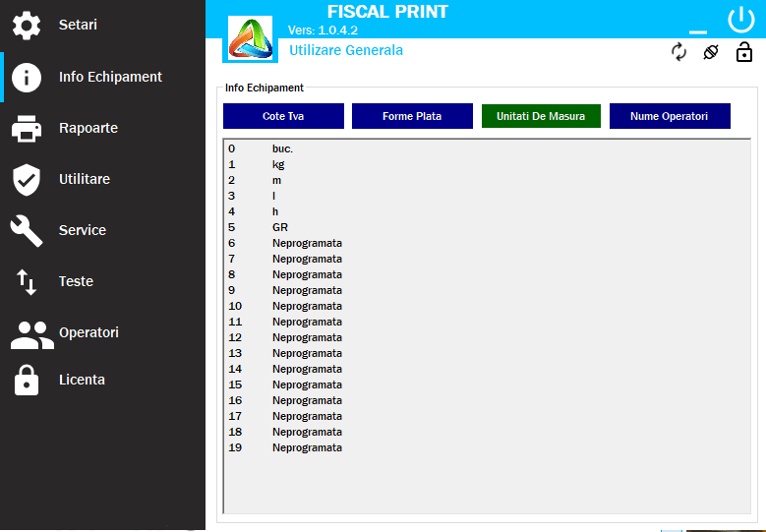This screenshot has width=766, height=532.
Task: Select the 'kg' unit row
Action: pyautogui.click(x=278, y=164)
